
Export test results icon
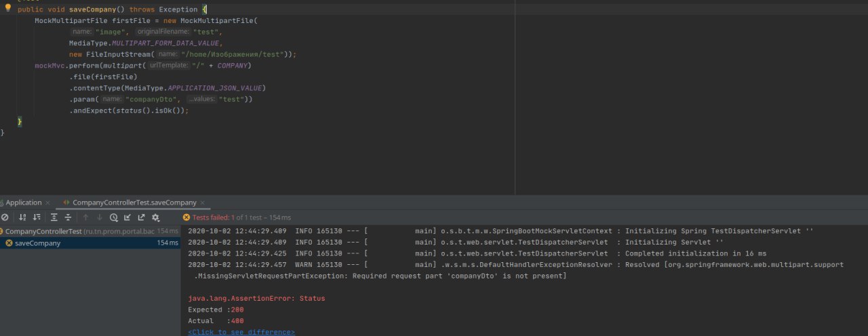141,217
